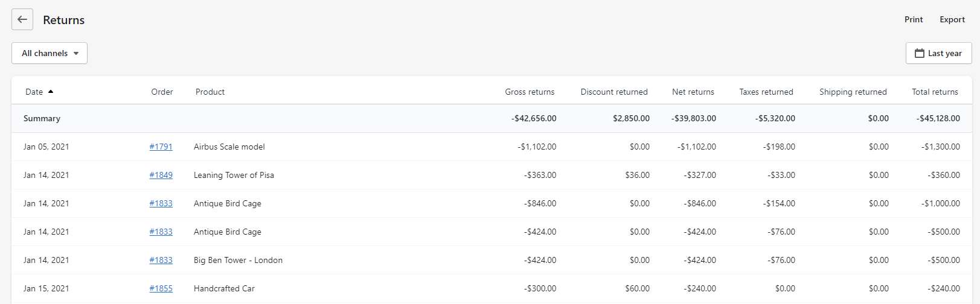Click the Jan 05, 2021 date cell
The width and height of the screenshot is (980, 304).
[x=46, y=147]
